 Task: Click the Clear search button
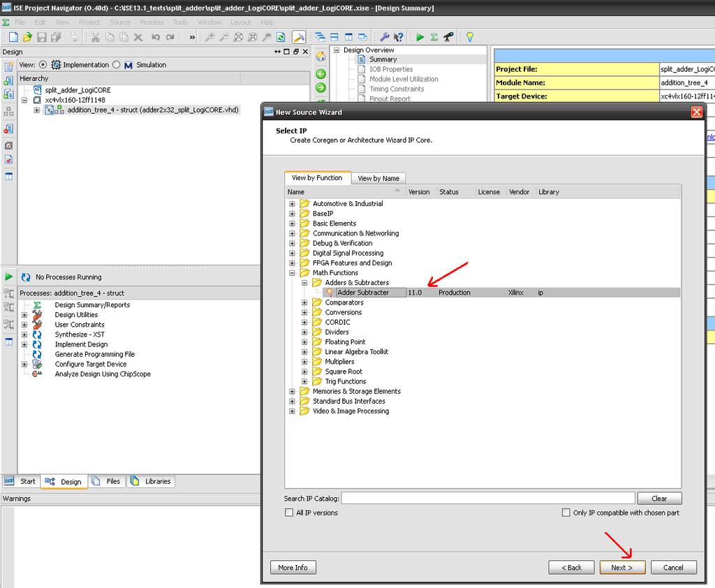coord(659,499)
